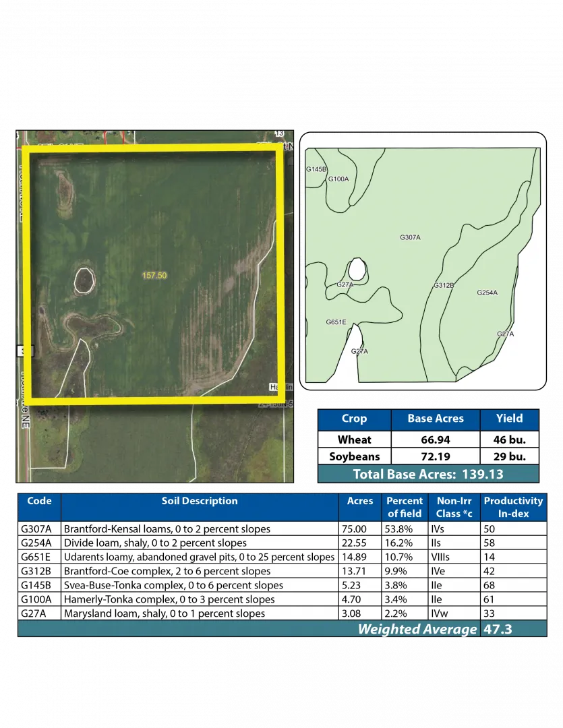Select the Brantford-Kensal loams description cell
This screenshot has height=728, width=563.
coord(167,529)
